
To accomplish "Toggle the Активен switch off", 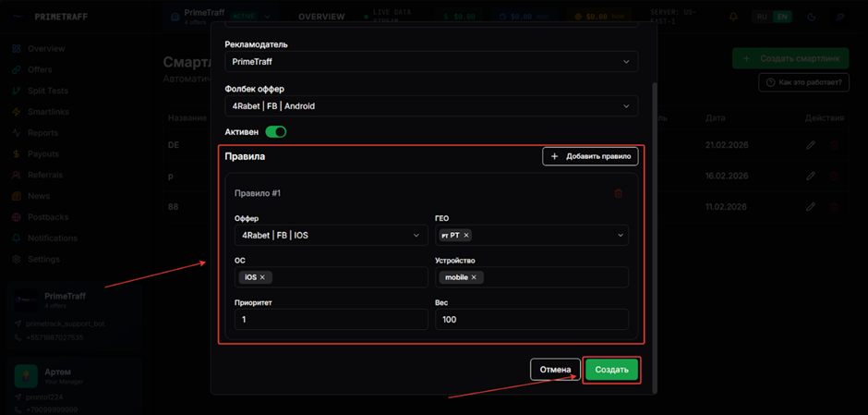I will pyautogui.click(x=275, y=132).
